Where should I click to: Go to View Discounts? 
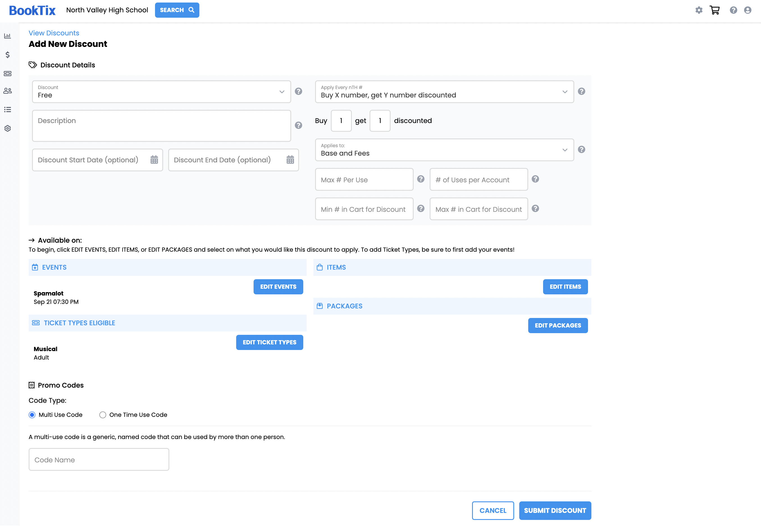pos(54,33)
